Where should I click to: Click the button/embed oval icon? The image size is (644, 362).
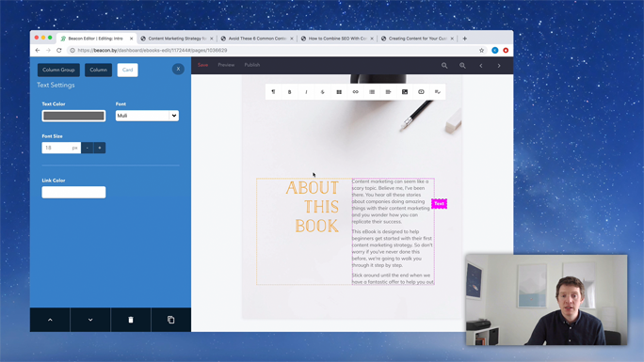point(421,92)
